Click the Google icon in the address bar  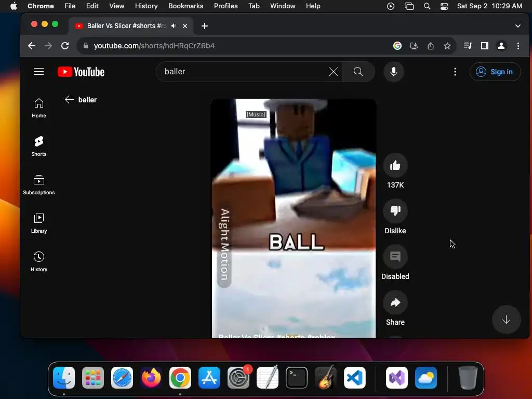pos(397,46)
